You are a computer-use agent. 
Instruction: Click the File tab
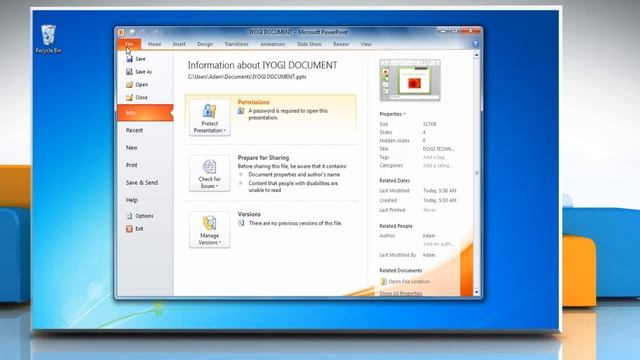(x=129, y=44)
